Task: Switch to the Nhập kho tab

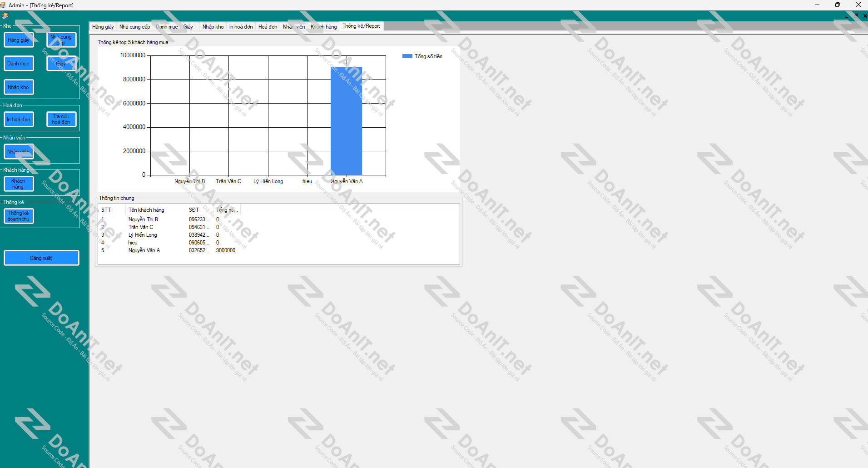Action: coord(213,27)
